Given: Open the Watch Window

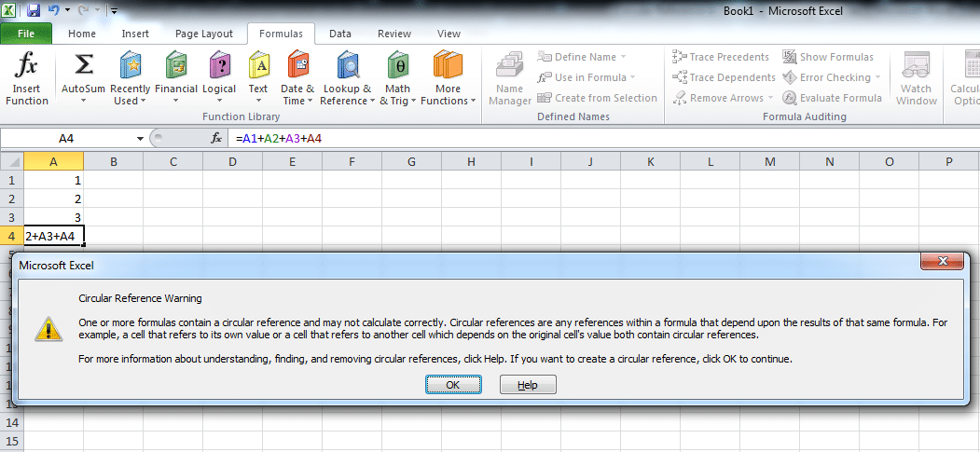Looking at the screenshot, I should (x=917, y=78).
